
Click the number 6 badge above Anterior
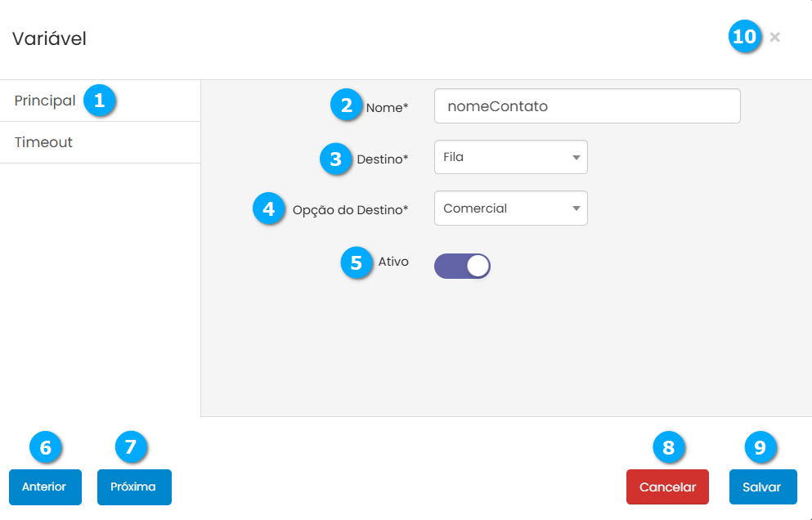coord(46,447)
